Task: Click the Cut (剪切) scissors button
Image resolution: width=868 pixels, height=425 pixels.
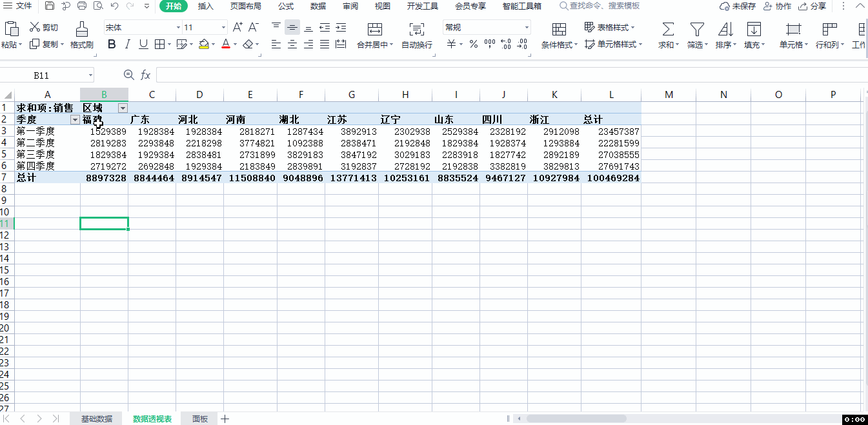Action: 44,27
